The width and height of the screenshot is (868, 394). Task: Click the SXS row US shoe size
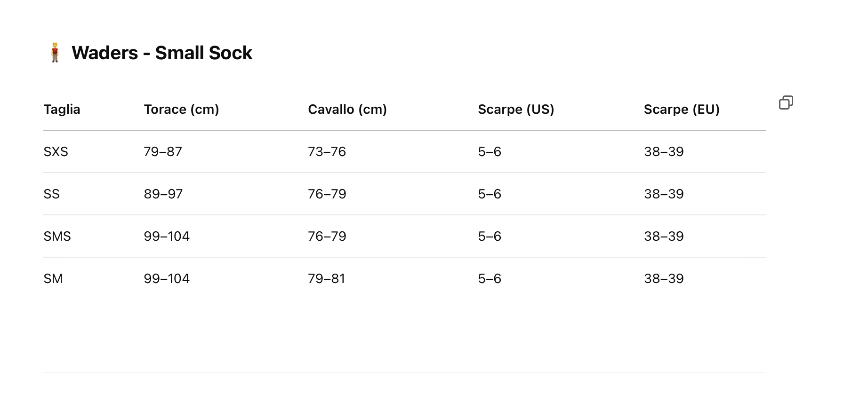490,152
